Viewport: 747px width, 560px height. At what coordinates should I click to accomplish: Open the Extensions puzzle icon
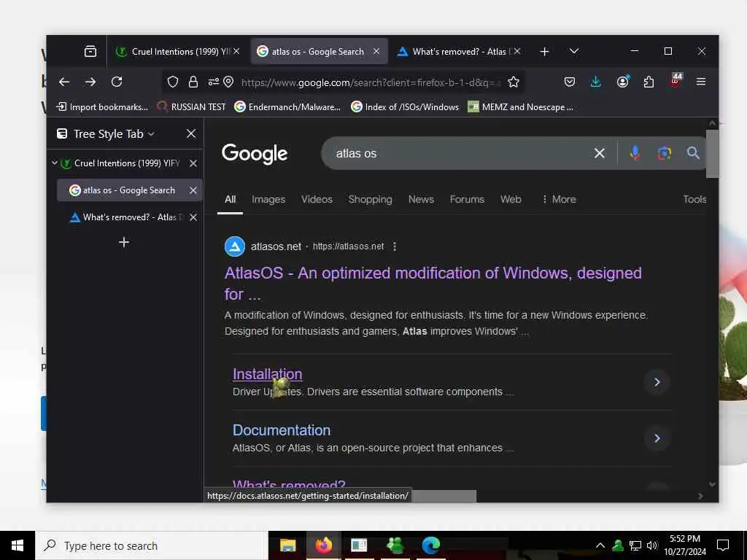point(649,82)
